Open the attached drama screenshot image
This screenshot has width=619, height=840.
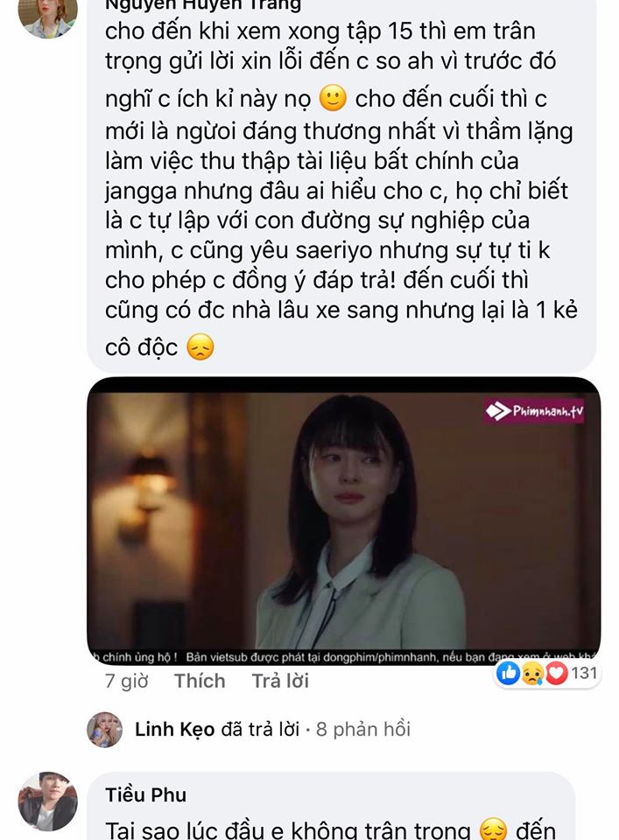pyautogui.click(x=343, y=521)
